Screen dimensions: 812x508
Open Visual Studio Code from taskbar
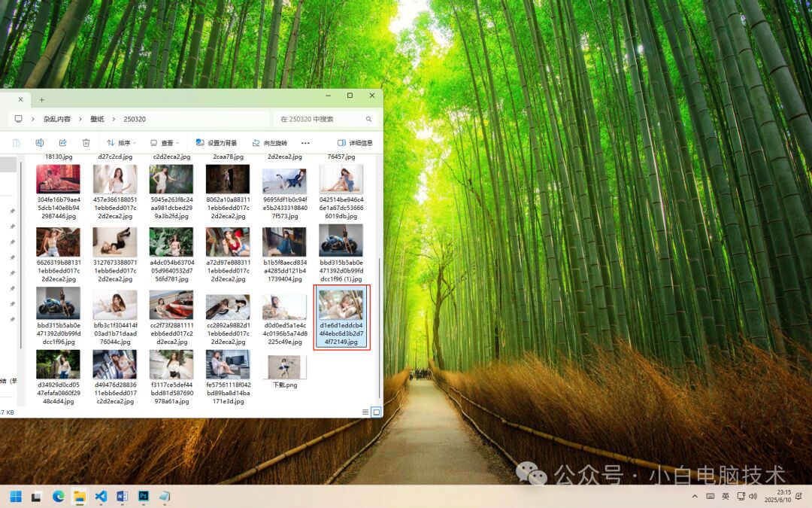[101, 497]
